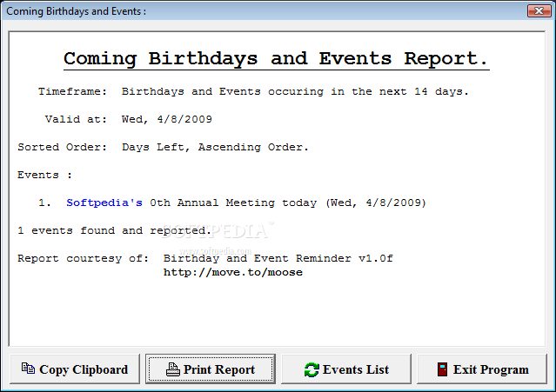Click the window title 'Coming Birthdays and Events :'
556x392 pixels.
click(x=77, y=11)
